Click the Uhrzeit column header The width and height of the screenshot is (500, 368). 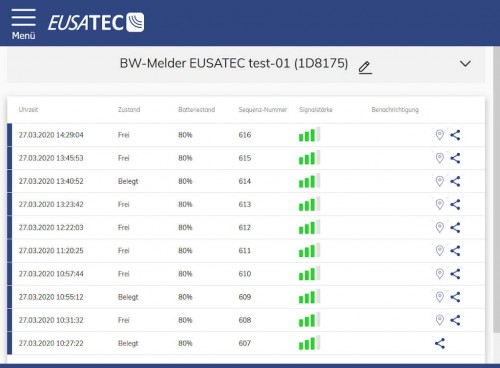pyautogui.click(x=29, y=110)
